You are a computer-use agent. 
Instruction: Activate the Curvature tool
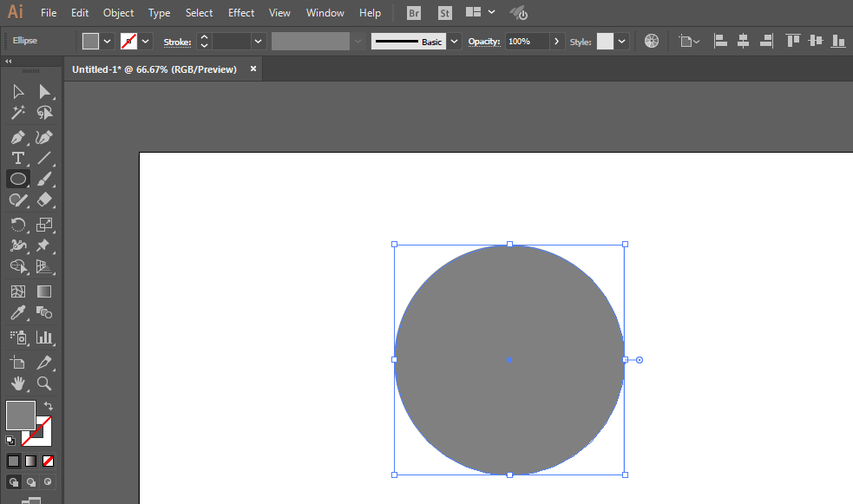44,137
